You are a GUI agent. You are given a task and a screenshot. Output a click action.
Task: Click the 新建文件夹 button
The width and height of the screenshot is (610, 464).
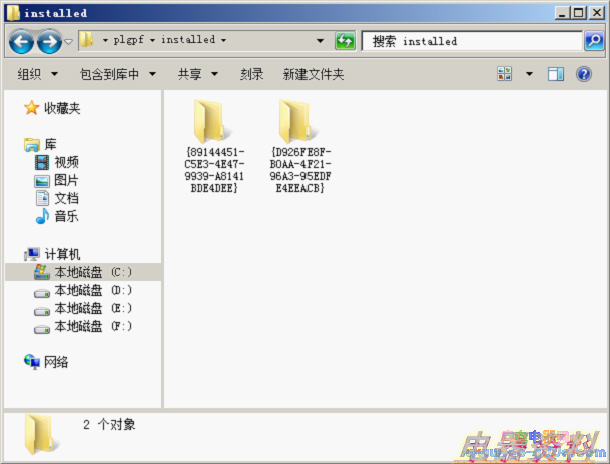point(313,74)
